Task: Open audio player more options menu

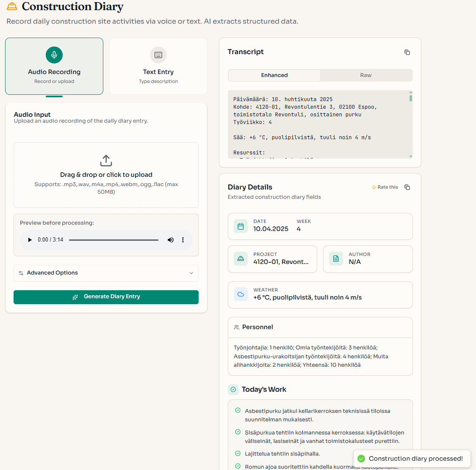Action: point(183,240)
